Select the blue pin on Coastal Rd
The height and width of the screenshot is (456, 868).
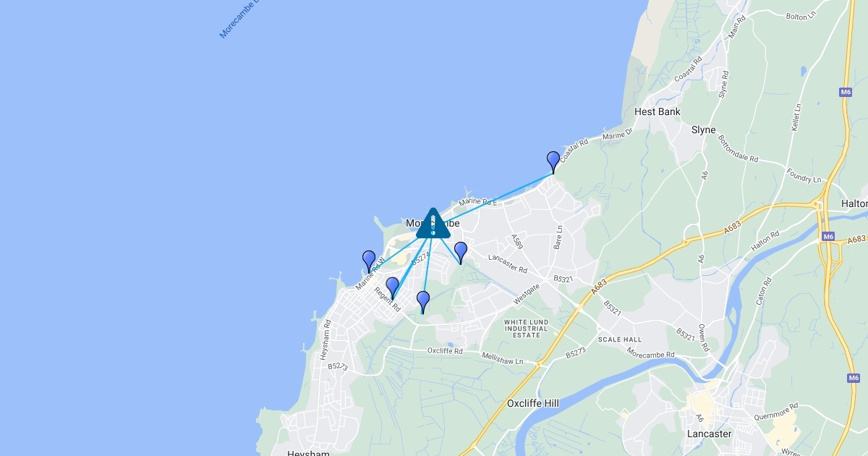tap(553, 161)
